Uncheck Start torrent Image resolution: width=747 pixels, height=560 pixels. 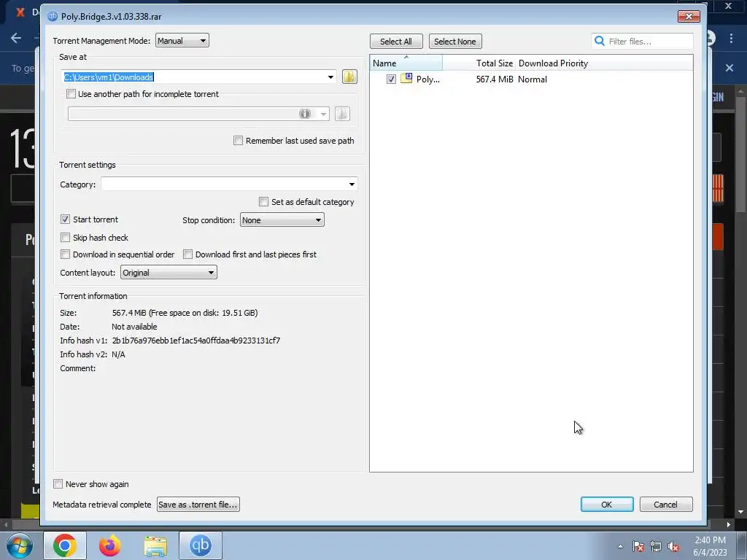pos(65,219)
